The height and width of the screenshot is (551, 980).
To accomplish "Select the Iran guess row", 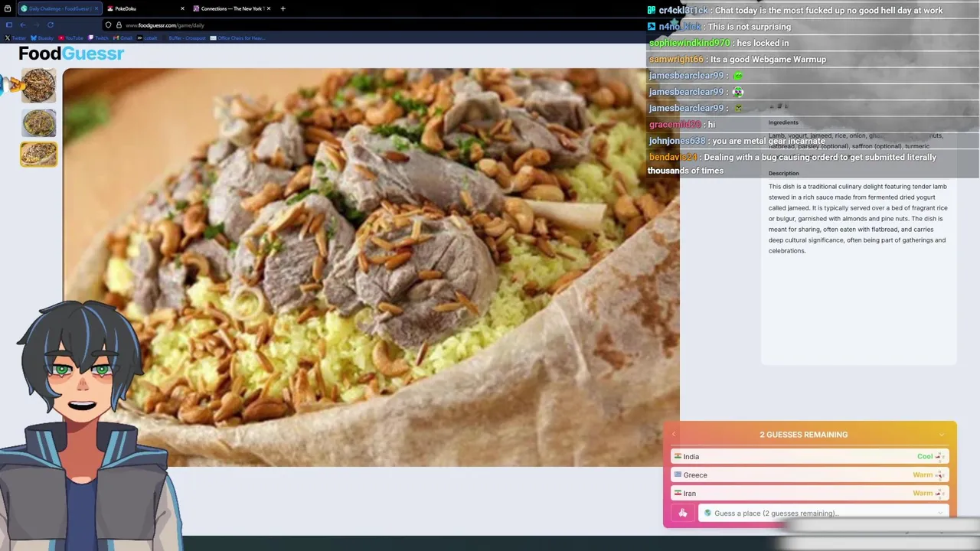I will click(x=809, y=493).
